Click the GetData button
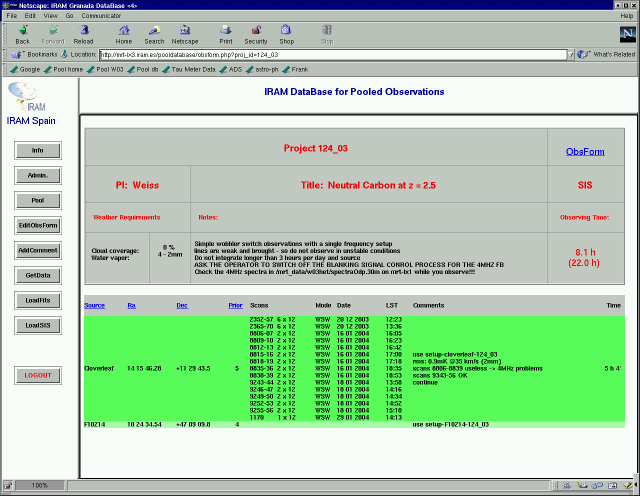The width and height of the screenshot is (640, 496). pyautogui.click(x=38, y=276)
